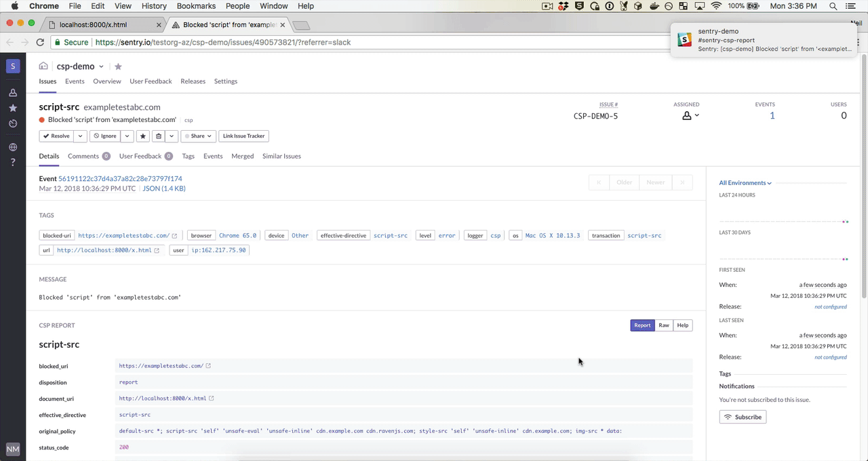Viewport: 868px width, 461px height.
Task: Go to Issues navigation tab
Action: coord(47,81)
